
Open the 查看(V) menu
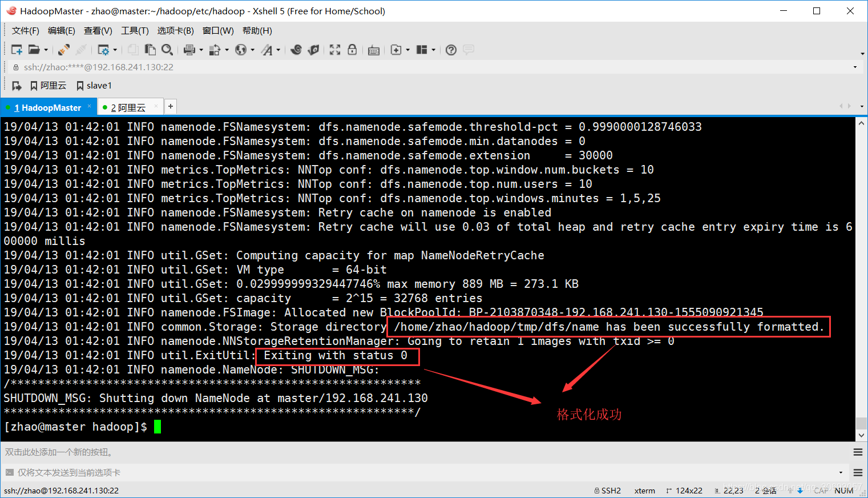point(98,30)
